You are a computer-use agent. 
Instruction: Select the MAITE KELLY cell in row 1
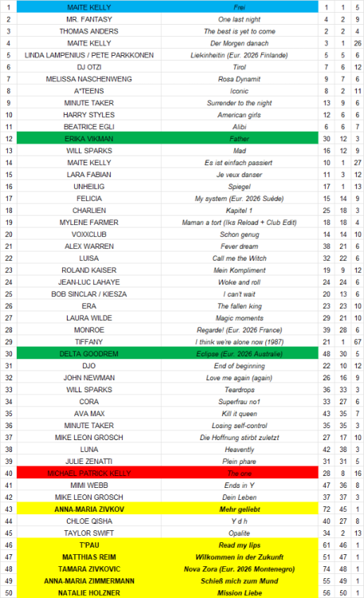tap(88, 7)
